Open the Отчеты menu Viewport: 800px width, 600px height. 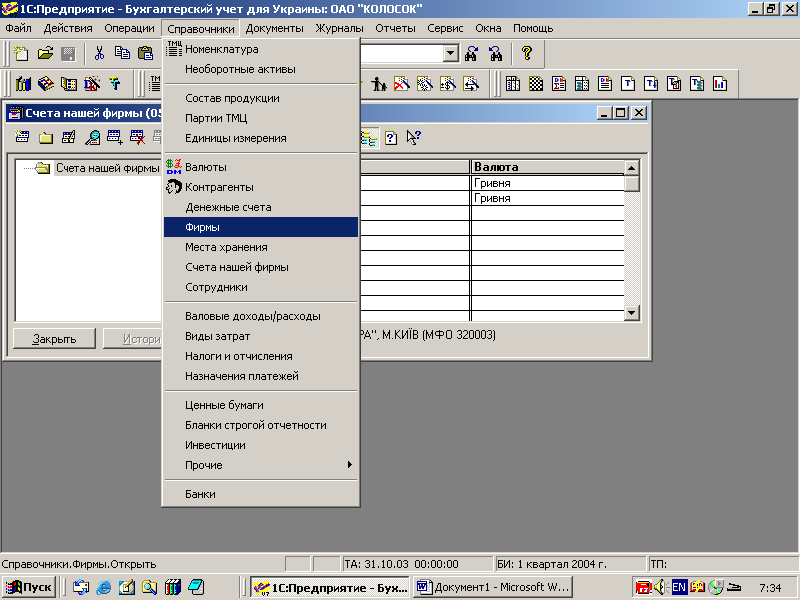395,29
